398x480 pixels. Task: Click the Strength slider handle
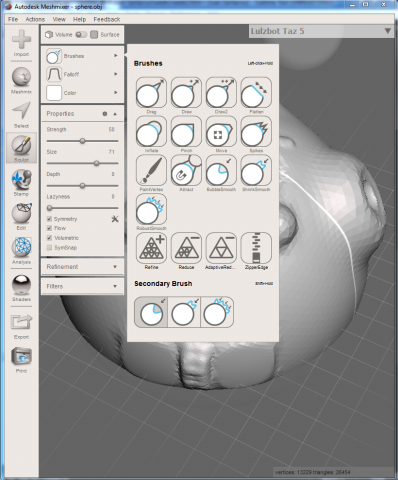(82, 141)
